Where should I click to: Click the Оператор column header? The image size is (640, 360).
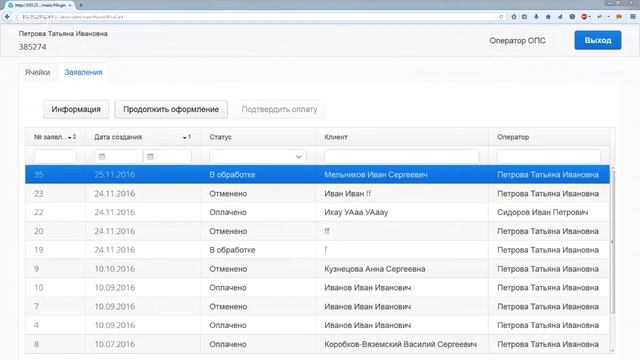[549, 137]
